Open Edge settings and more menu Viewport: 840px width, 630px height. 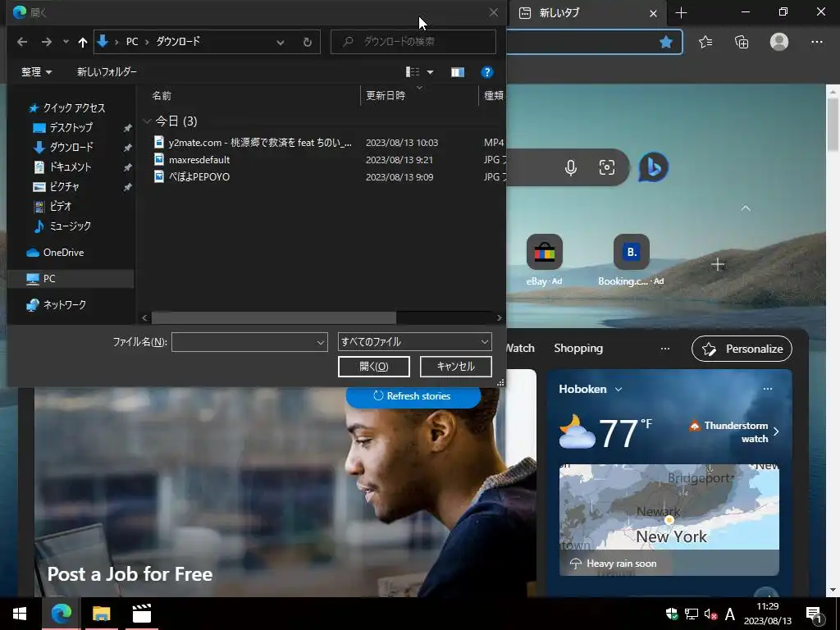tap(816, 42)
